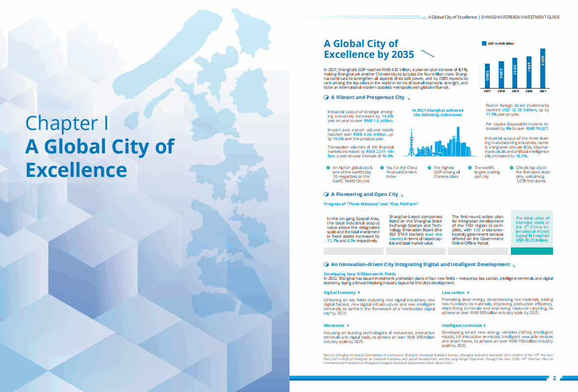Click the teal bar under the CIIE box
This screenshot has height=392, width=578.
[x=532, y=251]
